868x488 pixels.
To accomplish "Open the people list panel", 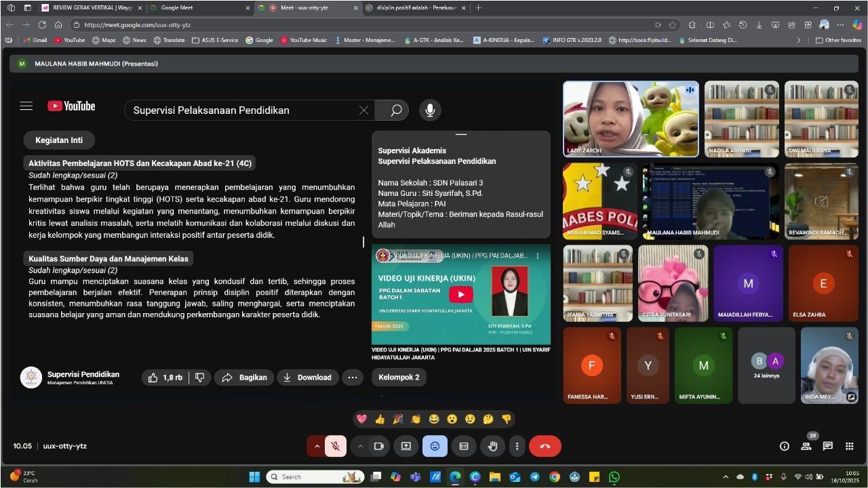I will coord(806,446).
